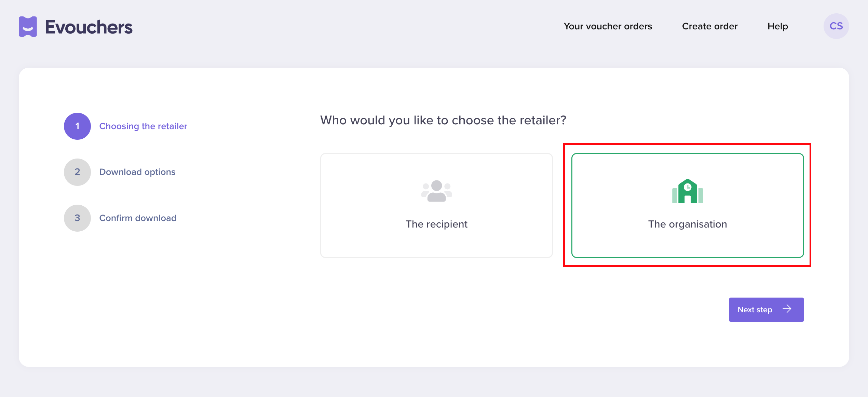Select step 2 circle indicator

pyautogui.click(x=77, y=172)
